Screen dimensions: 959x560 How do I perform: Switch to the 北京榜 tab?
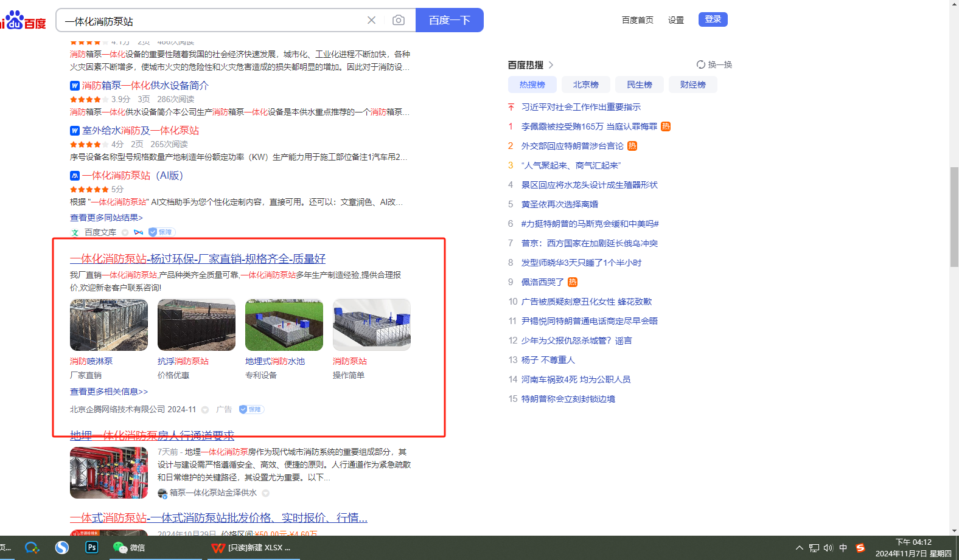pos(585,85)
